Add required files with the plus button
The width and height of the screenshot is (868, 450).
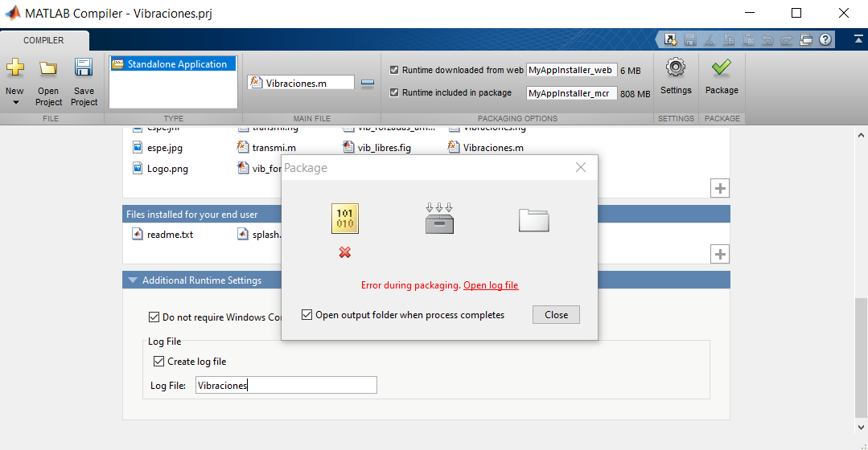pos(720,188)
